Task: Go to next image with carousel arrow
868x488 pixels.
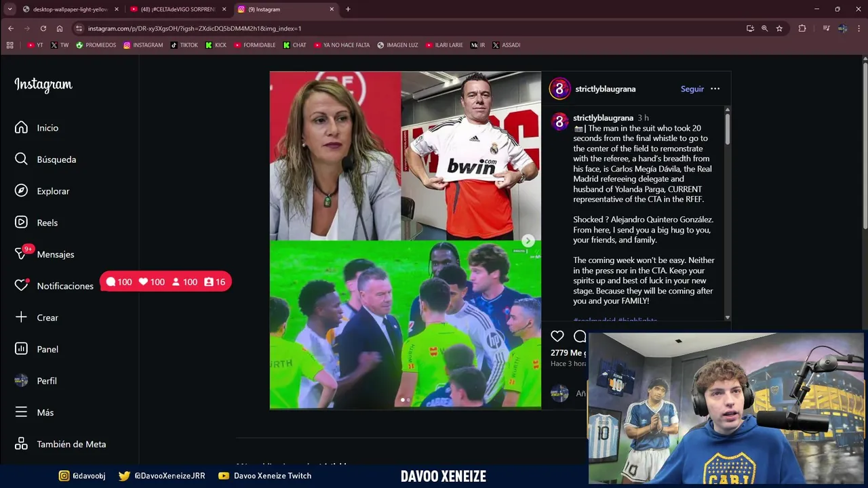Action: click(x=528, y=241)
